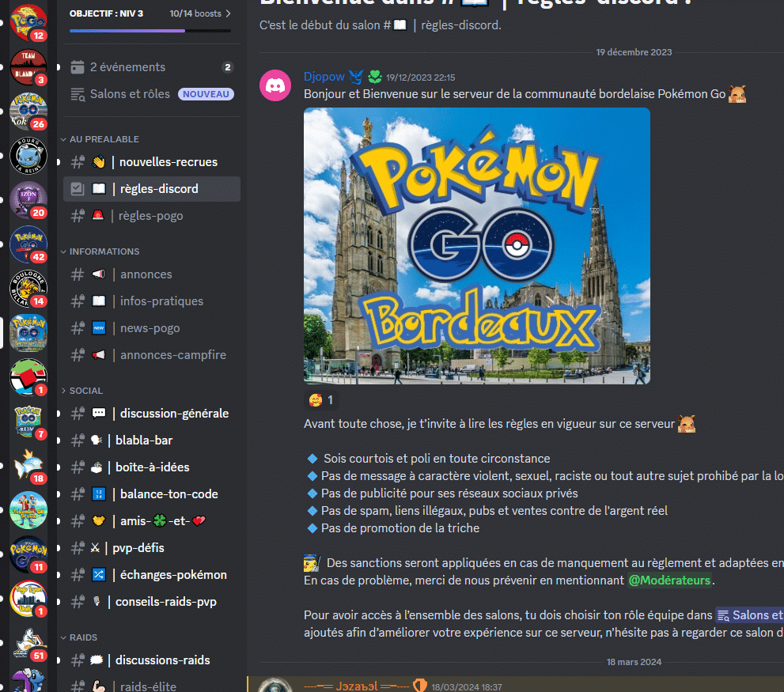
Task: Open the Pokémon Go Dreux server icon
Action: 28,510
